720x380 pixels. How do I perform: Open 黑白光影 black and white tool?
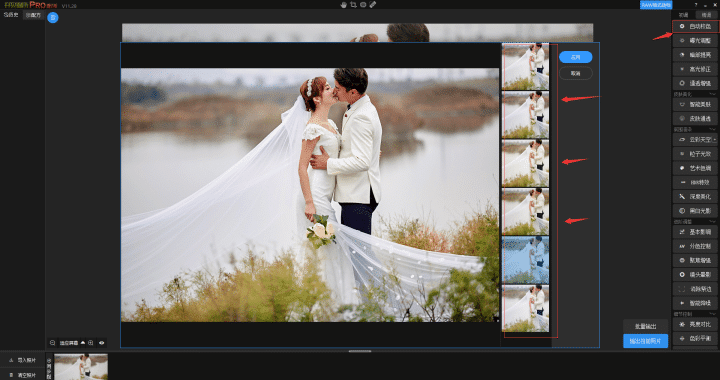click(695, 211)
